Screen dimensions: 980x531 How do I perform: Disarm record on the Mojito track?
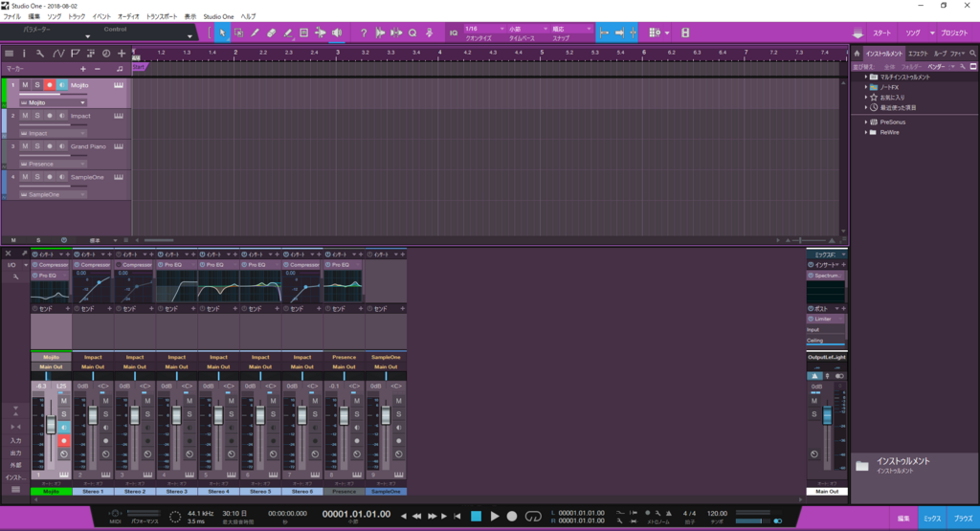pos(50,85)
